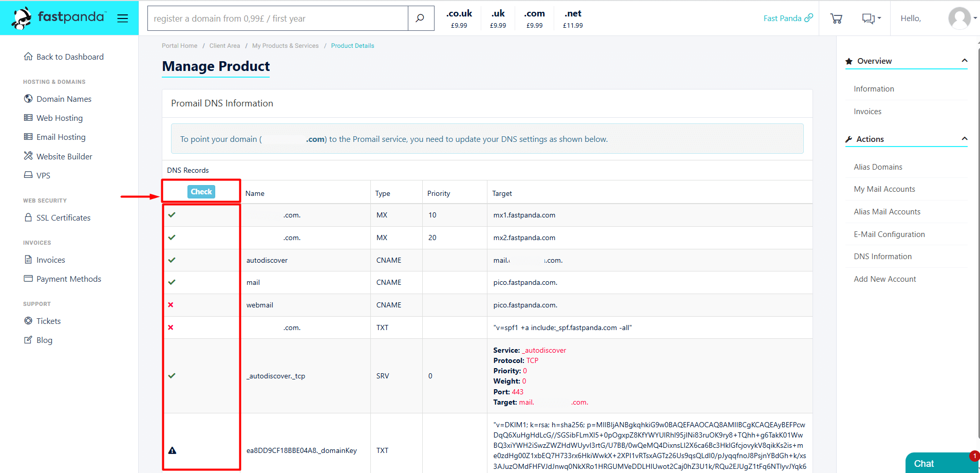Click the Payment Methods card icon
980x473 pixels.
[x=28, y=278]
